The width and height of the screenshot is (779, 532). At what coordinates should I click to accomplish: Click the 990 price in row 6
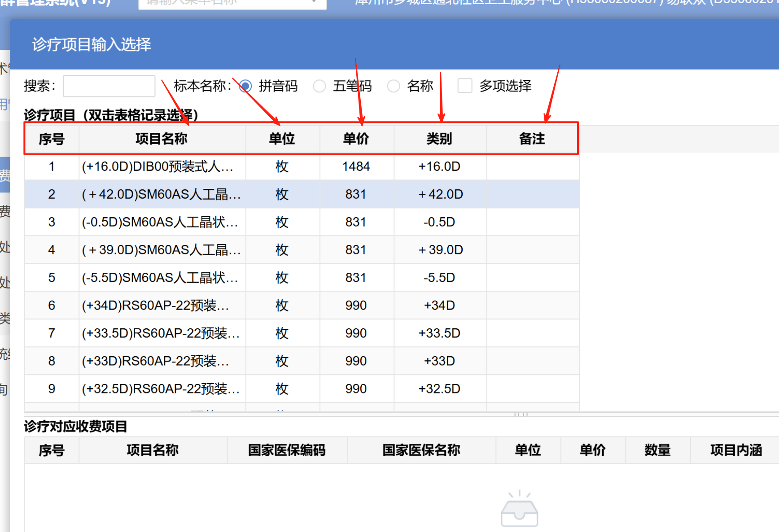[356, 306]
